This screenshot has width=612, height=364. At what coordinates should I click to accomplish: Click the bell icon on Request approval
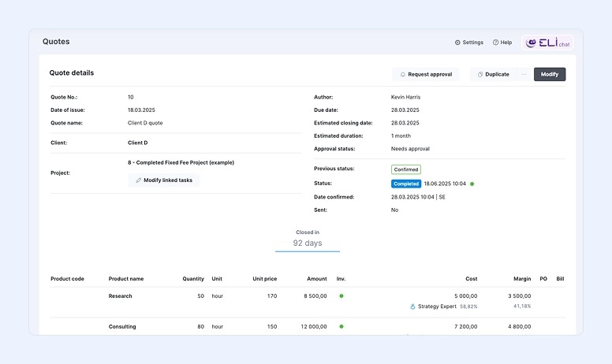click(403, 74)
